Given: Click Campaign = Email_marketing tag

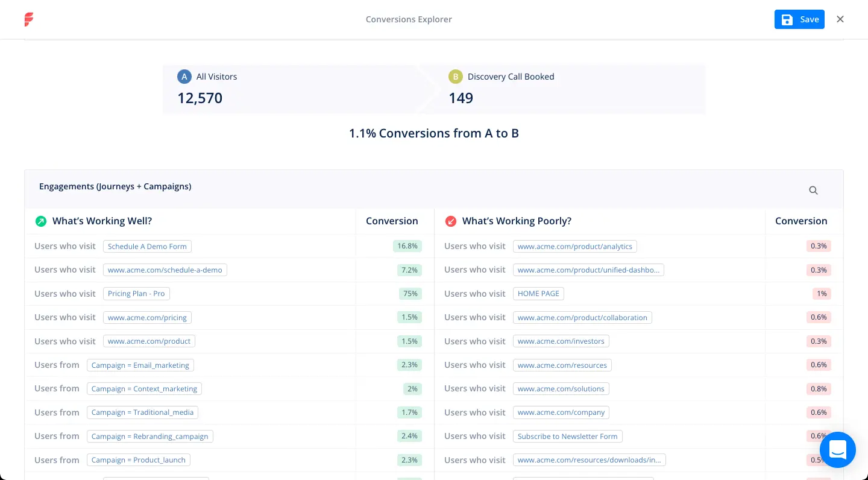Looking at the screenshot, I should pyautogui.click(x=140, y=365).
